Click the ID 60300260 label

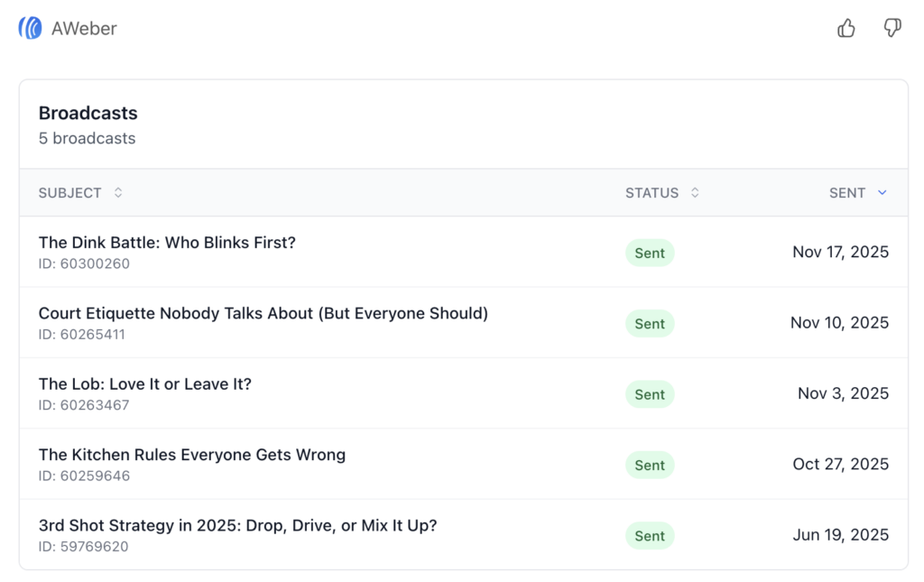(84, 263)
